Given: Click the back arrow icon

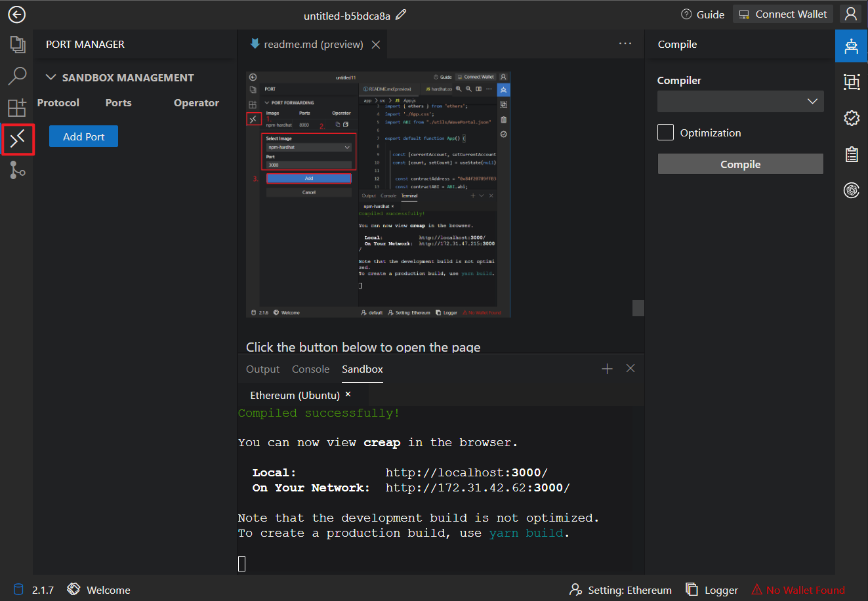Looking at the screenshot, I should pos(16,14).
